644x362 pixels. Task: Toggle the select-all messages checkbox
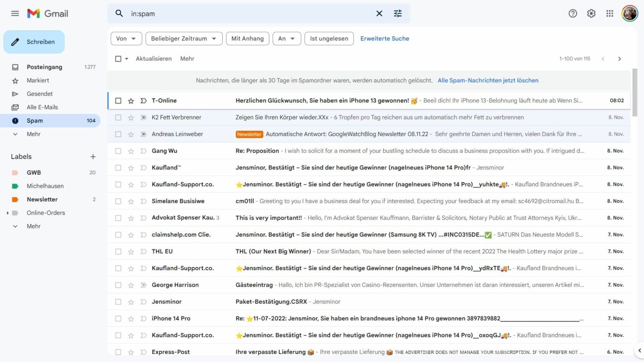coord(118,59)
